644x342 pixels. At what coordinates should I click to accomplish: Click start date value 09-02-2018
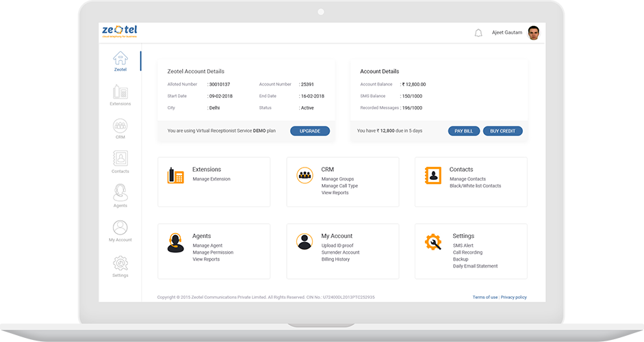tap(221, 96)
